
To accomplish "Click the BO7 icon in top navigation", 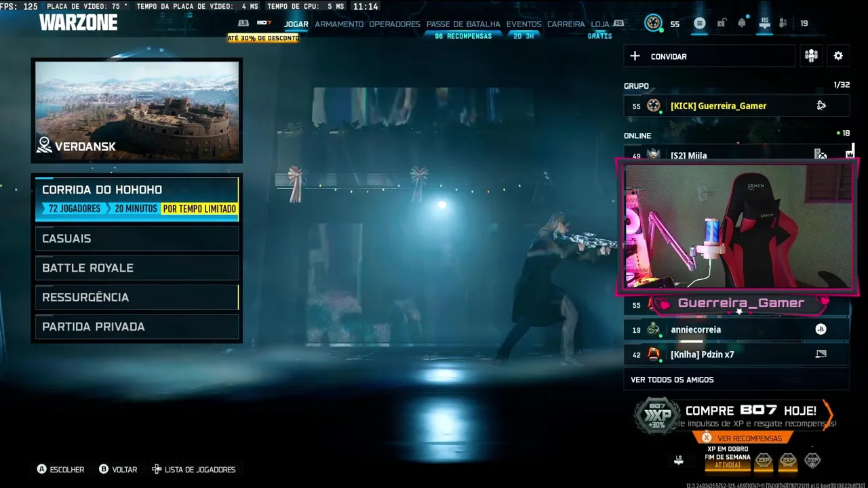I will pos(264,23).
